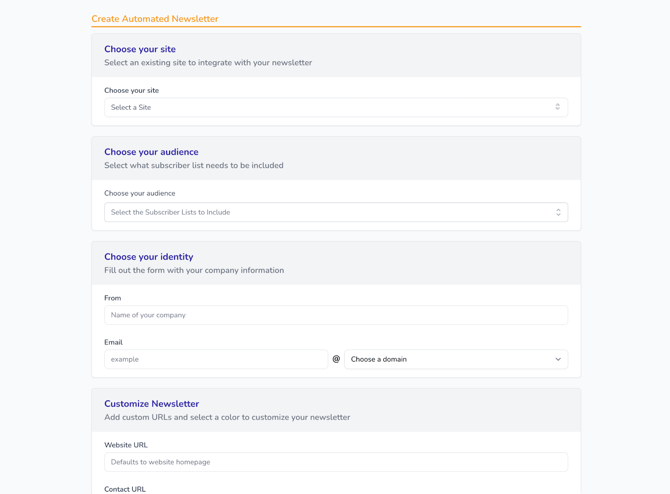Click the 'Create Automated Newsletter' page title

click(154, 19)
